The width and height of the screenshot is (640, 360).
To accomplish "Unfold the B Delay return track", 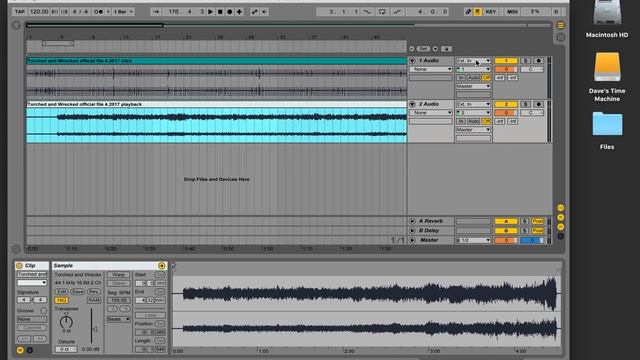I will (412, 231).
